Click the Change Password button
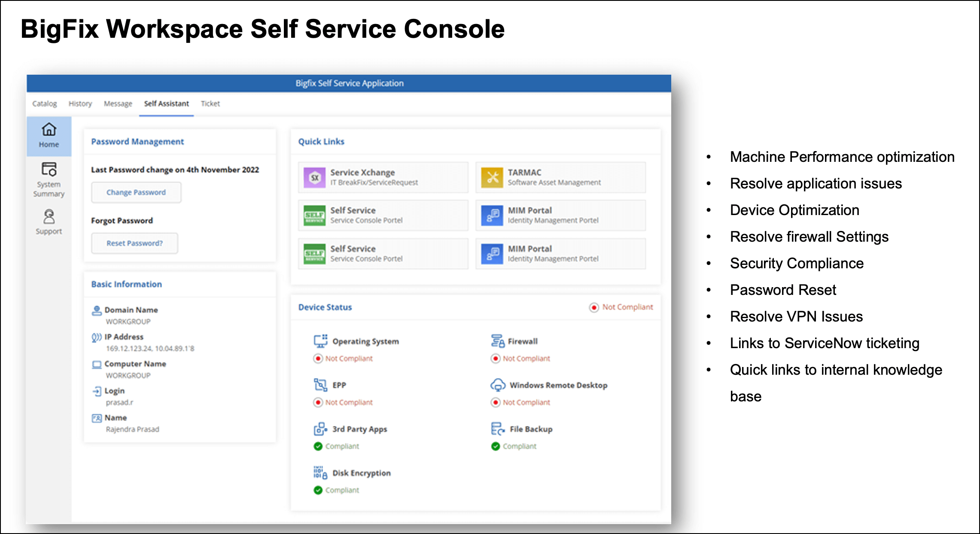This screenshot has width=980, height=534. [x=136, y=192]
